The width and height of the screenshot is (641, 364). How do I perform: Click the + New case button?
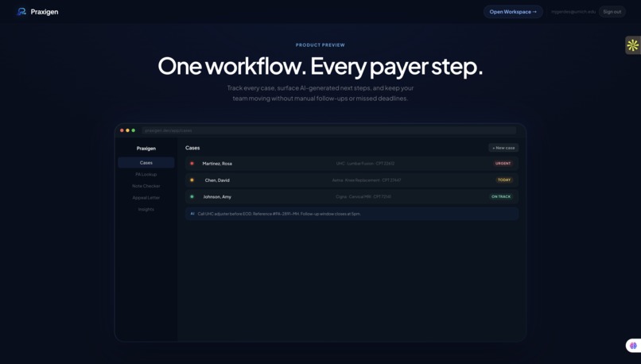pyautogui.click(x=503, y=148)
